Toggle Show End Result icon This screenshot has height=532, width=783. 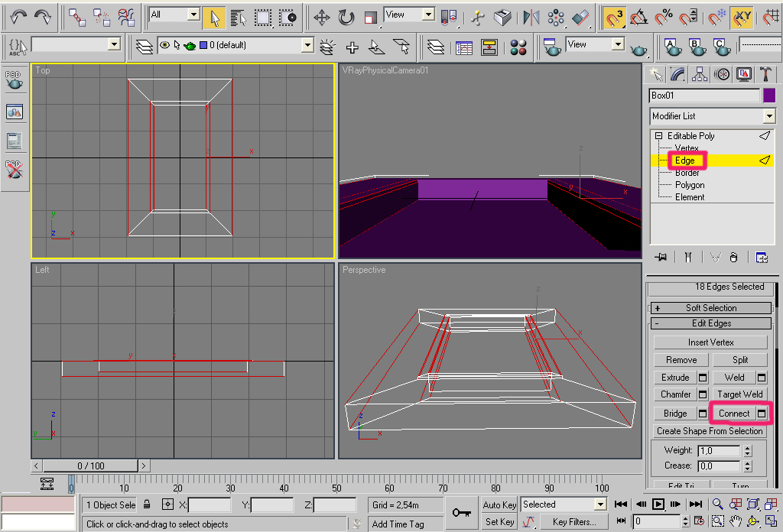pos(688,257)
